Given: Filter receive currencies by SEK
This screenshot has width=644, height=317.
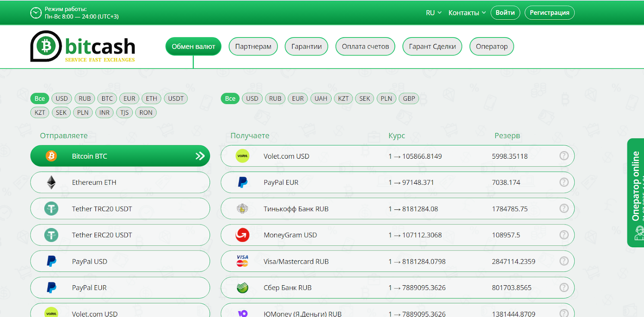Looking at the screenshot, I should [x=365, y=98].
